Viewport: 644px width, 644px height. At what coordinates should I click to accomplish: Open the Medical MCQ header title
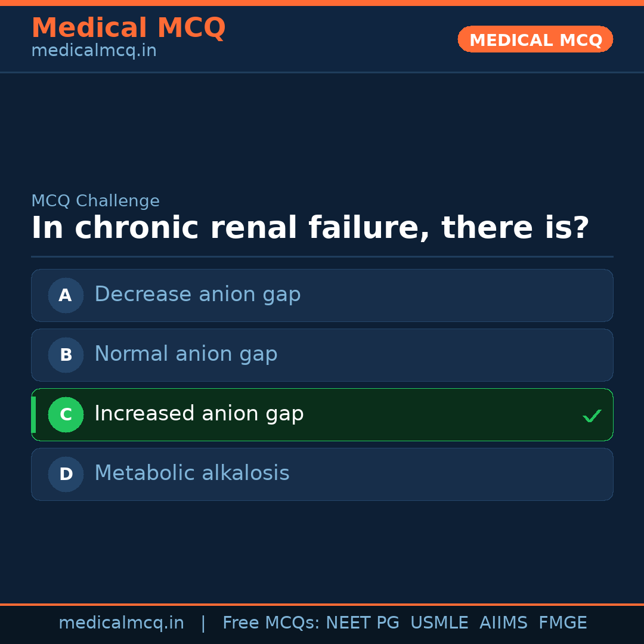point(128,28)
